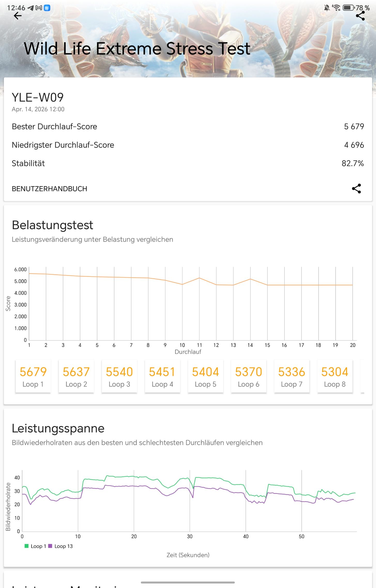
Task: Select the Loop 2 score card
Action: point(76,376)
